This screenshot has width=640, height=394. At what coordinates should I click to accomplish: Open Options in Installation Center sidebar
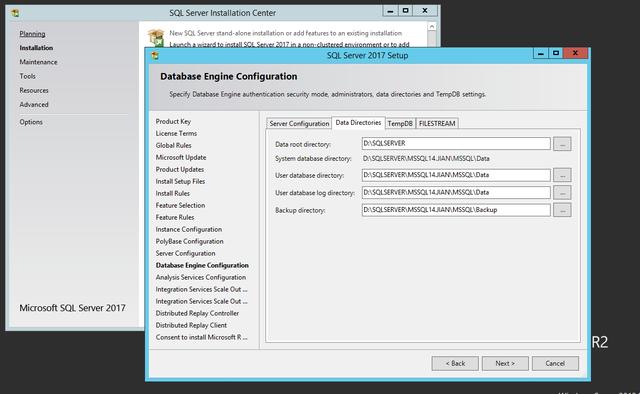point(31,122)
